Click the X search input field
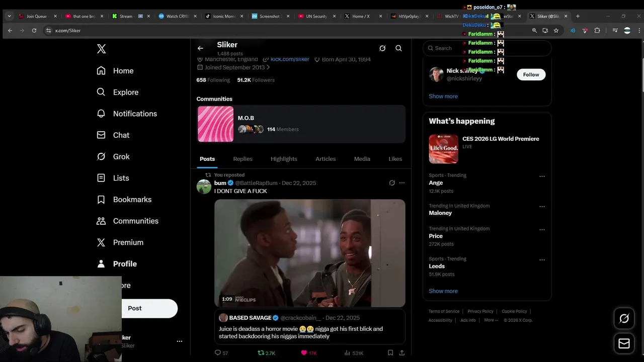This screenshot has height=362, width=644. [487, 48]
